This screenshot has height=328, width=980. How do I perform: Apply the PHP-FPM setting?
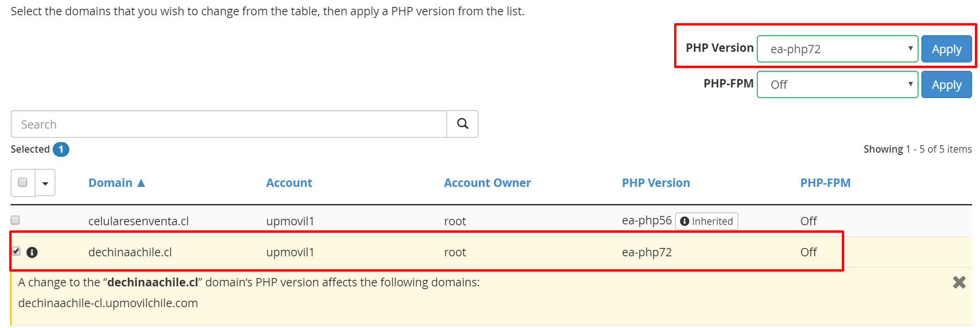tap(946, 85)
